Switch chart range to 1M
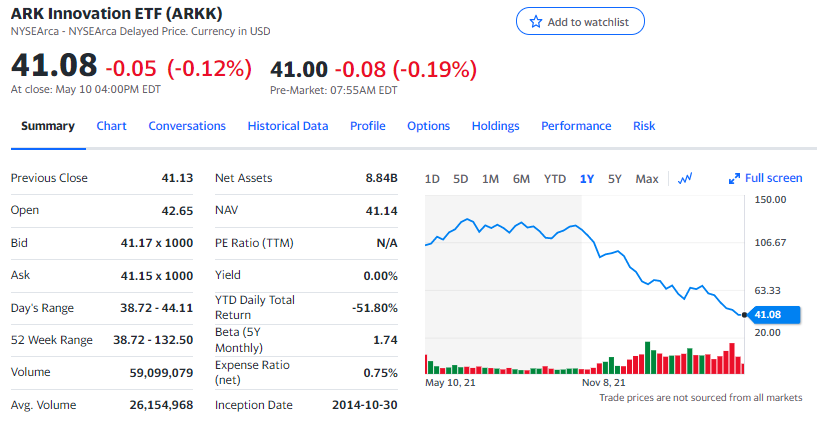The image size is (817, 425). (x=490, y=179)
